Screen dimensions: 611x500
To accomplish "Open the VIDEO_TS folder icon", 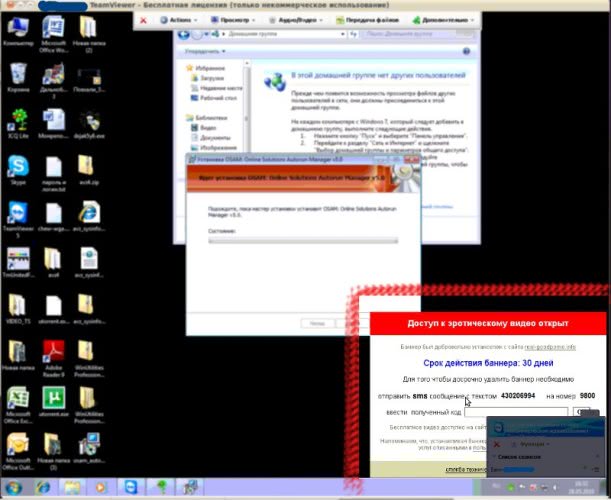I will point(18,309).
